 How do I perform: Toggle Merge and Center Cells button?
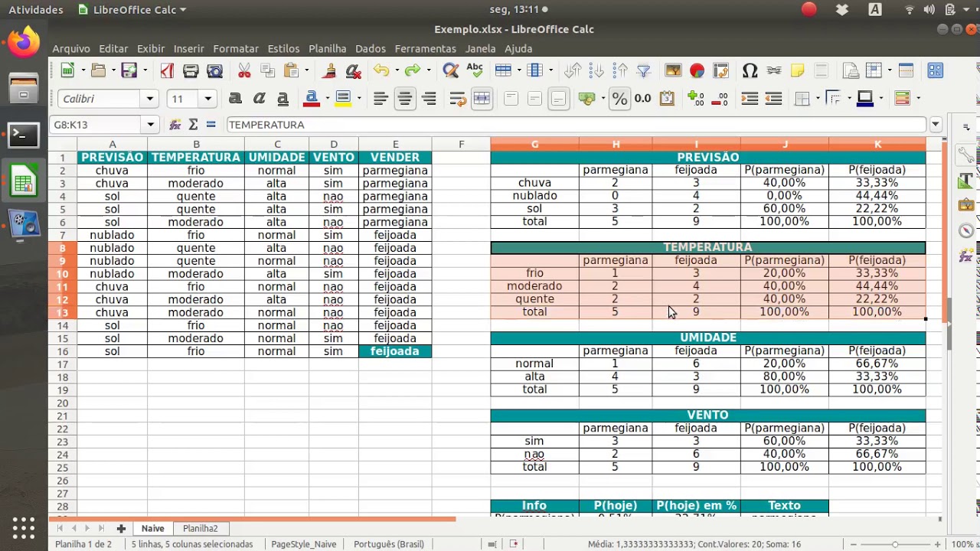482,98
